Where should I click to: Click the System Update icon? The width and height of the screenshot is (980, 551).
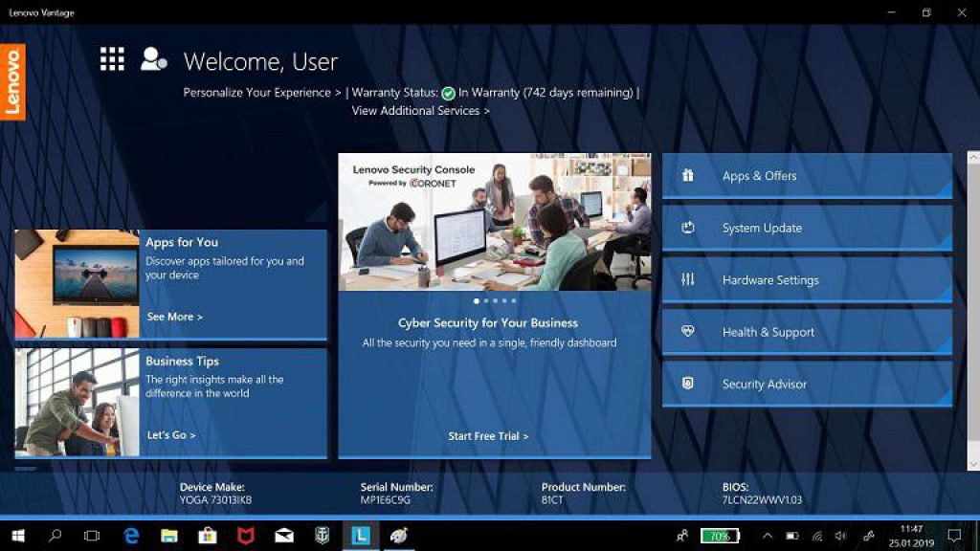click(687, 228)
